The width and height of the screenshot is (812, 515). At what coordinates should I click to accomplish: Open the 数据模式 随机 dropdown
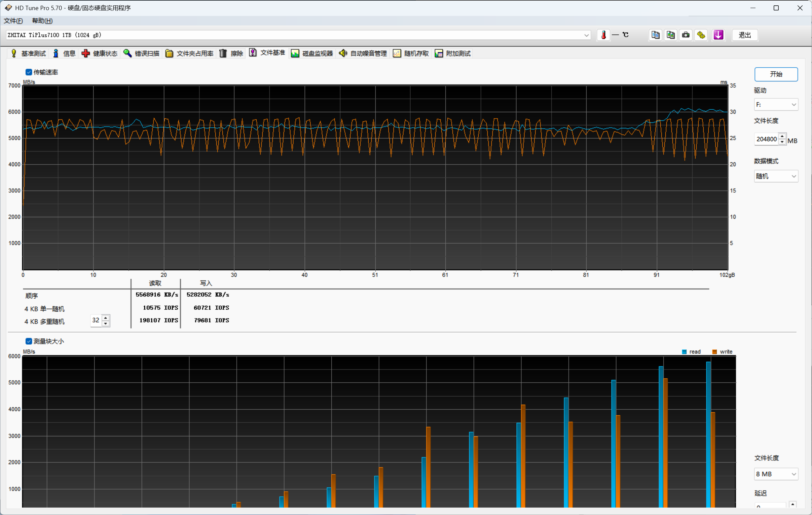tap(776, 176)
